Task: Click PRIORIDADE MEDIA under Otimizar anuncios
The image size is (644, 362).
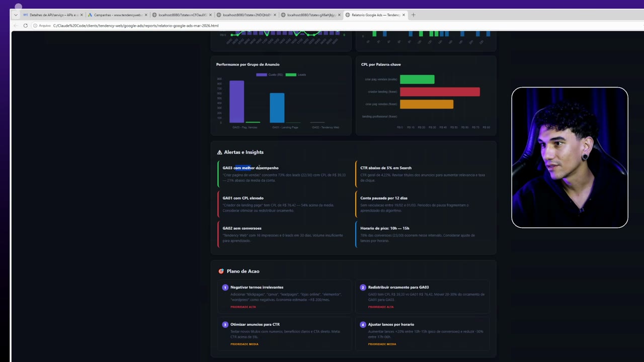Action: coord(245,344)
